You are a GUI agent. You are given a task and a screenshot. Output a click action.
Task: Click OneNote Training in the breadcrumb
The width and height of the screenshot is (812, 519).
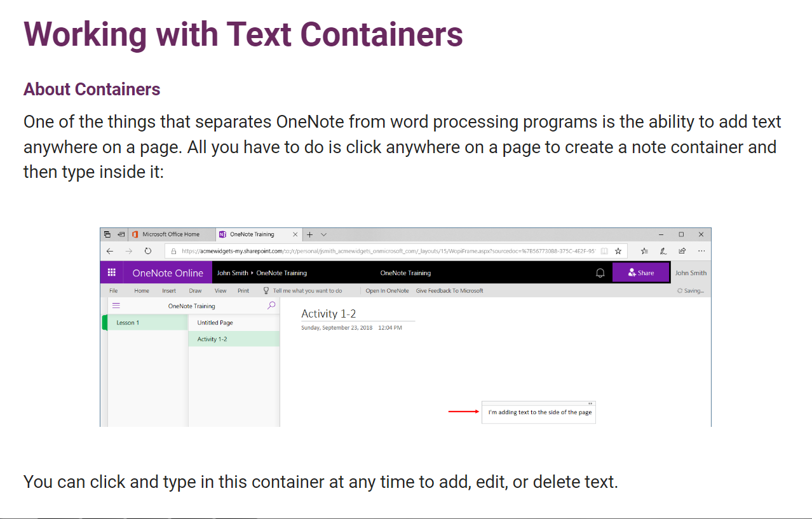(x=281, y=273)
